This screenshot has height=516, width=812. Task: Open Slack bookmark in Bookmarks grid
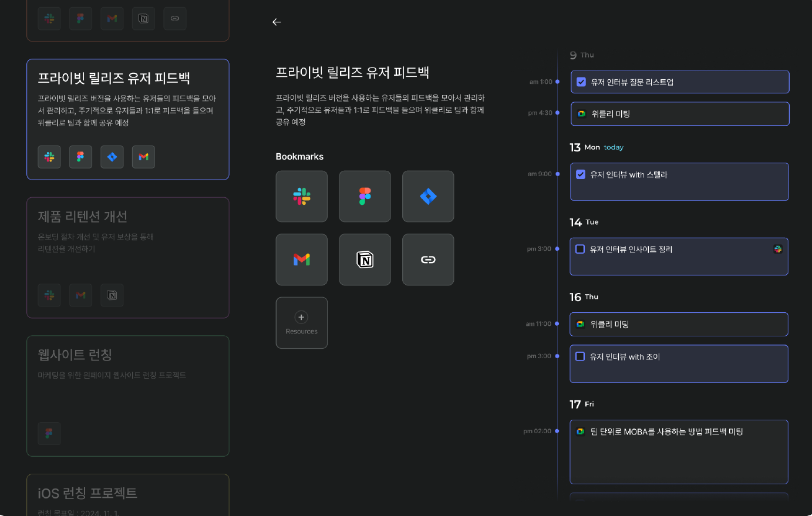[302, 197]
